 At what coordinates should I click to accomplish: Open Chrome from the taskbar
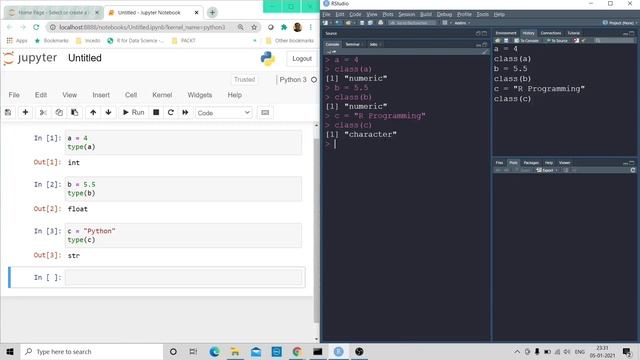tap(297, 351)
